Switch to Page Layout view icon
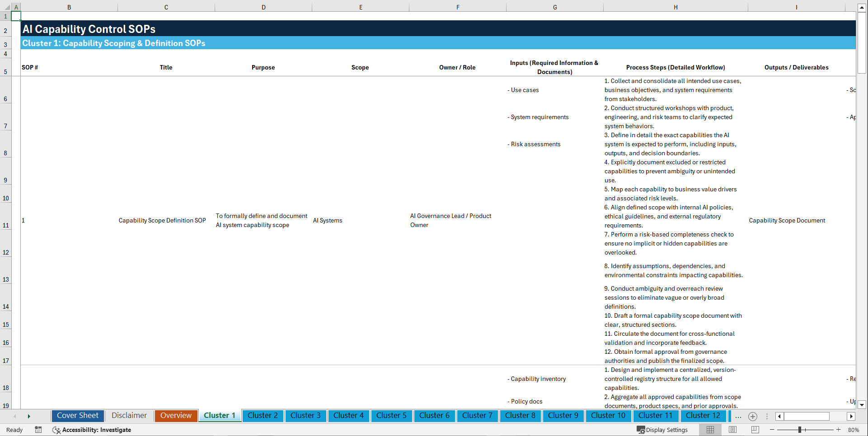The height and width of the screenshot is (436, 868). 732,430
